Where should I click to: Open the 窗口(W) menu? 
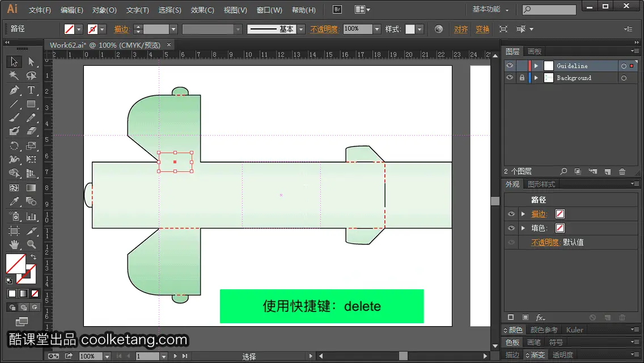(x=269, y=10)
